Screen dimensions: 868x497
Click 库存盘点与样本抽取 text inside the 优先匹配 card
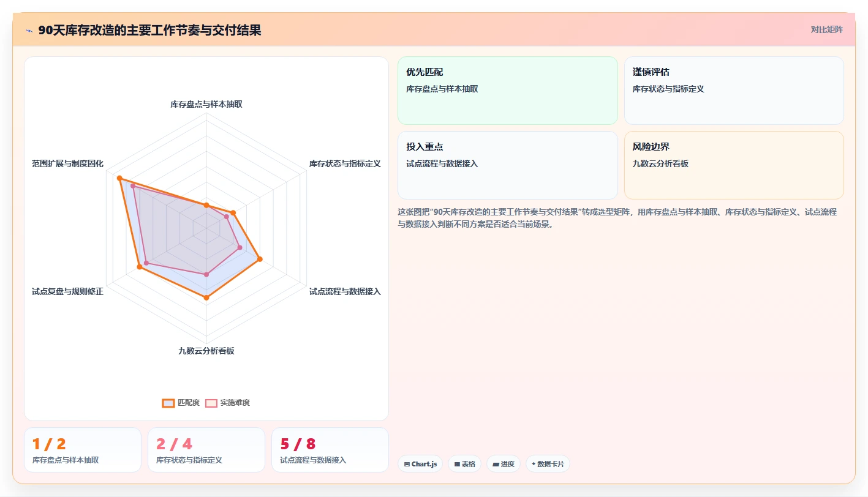442,89
